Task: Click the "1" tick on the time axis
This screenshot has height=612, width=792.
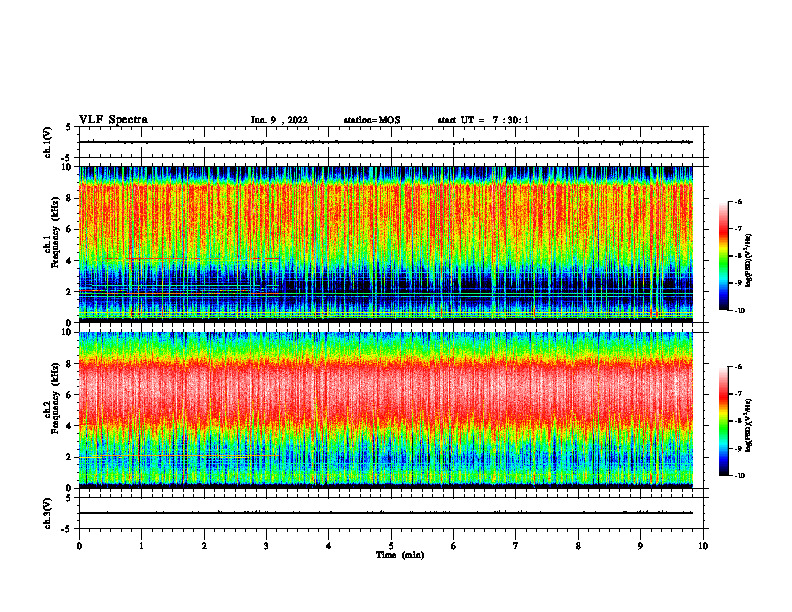Action: tap(141, 546)
